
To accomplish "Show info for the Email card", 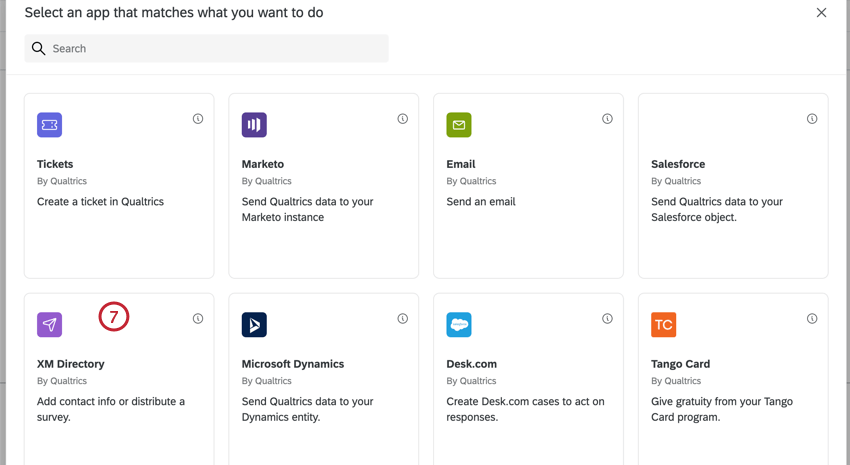I will 607,119.
